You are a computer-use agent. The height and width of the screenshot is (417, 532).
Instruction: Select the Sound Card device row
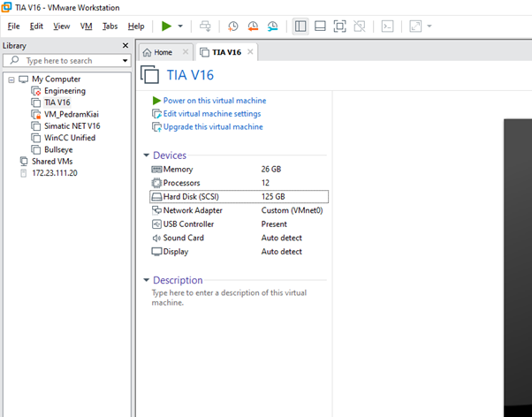coord(239,238)
